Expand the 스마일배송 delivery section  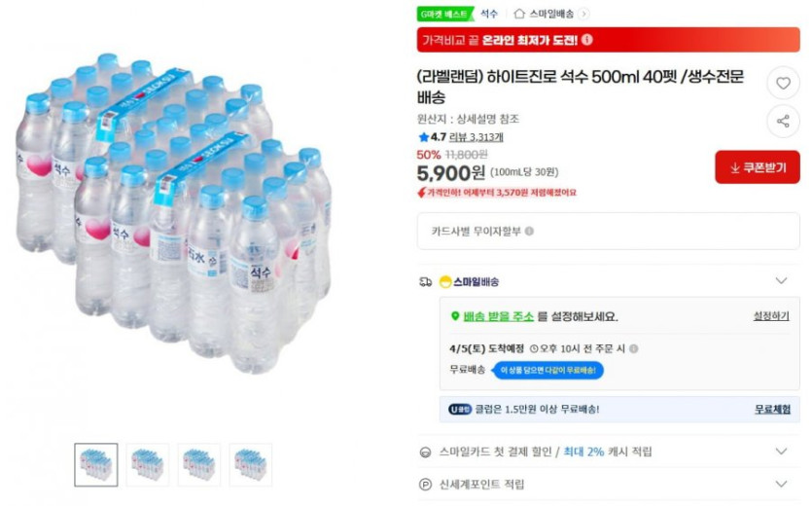(781, 281)
